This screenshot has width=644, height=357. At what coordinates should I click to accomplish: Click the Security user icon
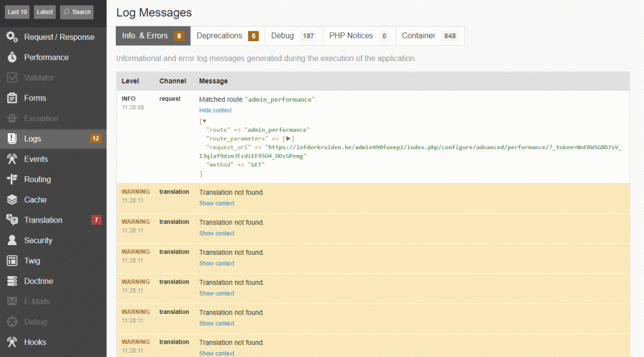coord(12,241)
